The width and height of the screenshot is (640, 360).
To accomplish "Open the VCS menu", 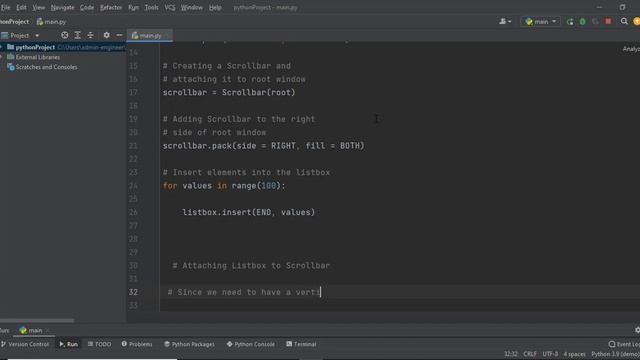I will 170,7.
